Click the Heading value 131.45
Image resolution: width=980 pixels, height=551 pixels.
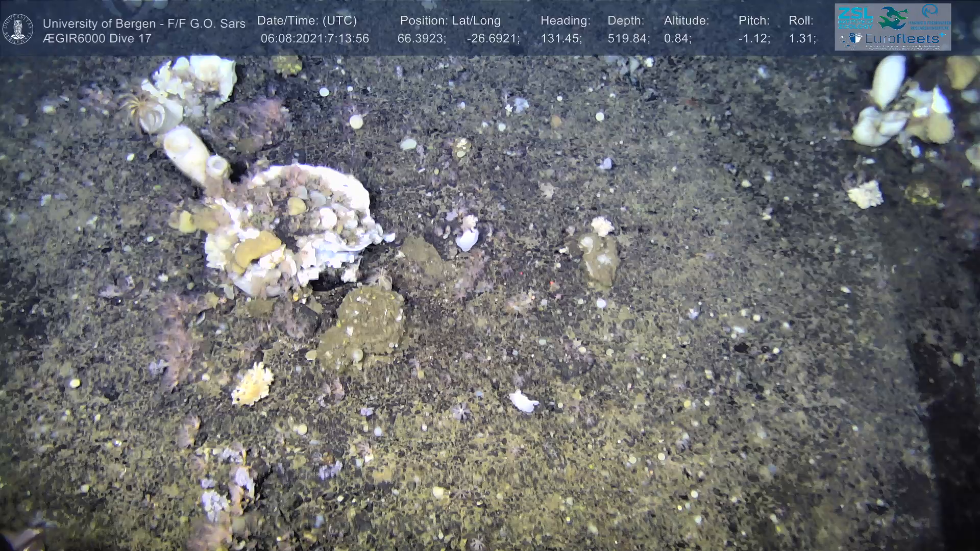pos(560,39)
